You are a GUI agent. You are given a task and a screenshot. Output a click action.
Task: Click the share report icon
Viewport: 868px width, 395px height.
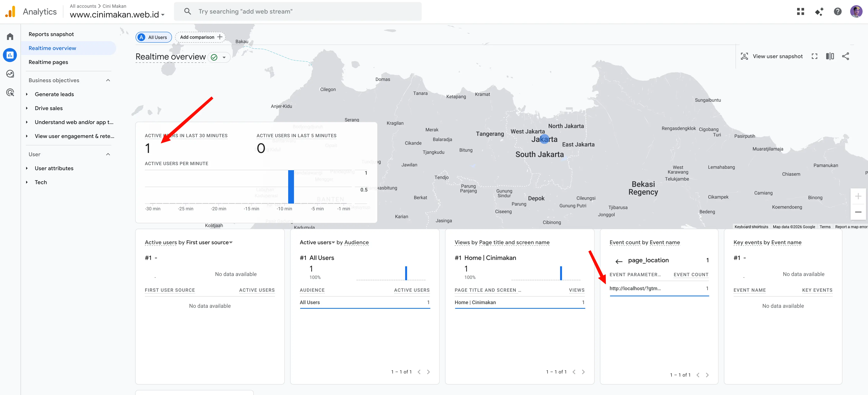845,56
